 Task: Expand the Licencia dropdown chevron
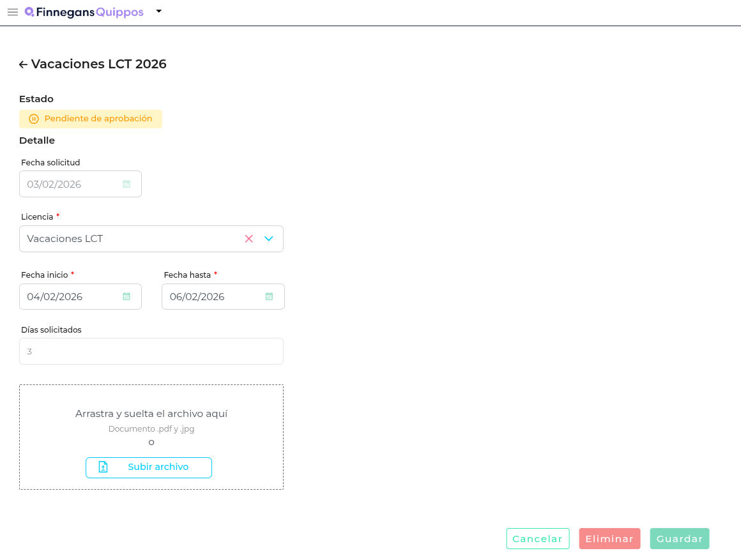(269, 239)
